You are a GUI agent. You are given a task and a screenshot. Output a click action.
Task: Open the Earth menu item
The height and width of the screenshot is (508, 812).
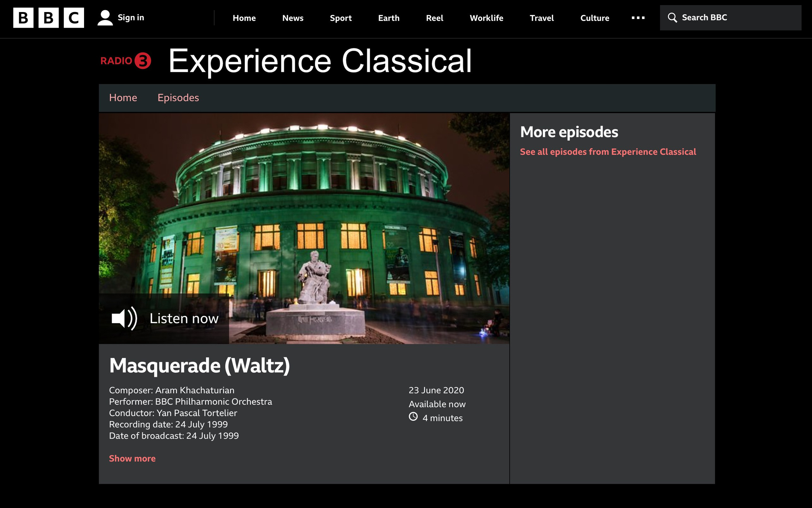(x=389, y=18)
